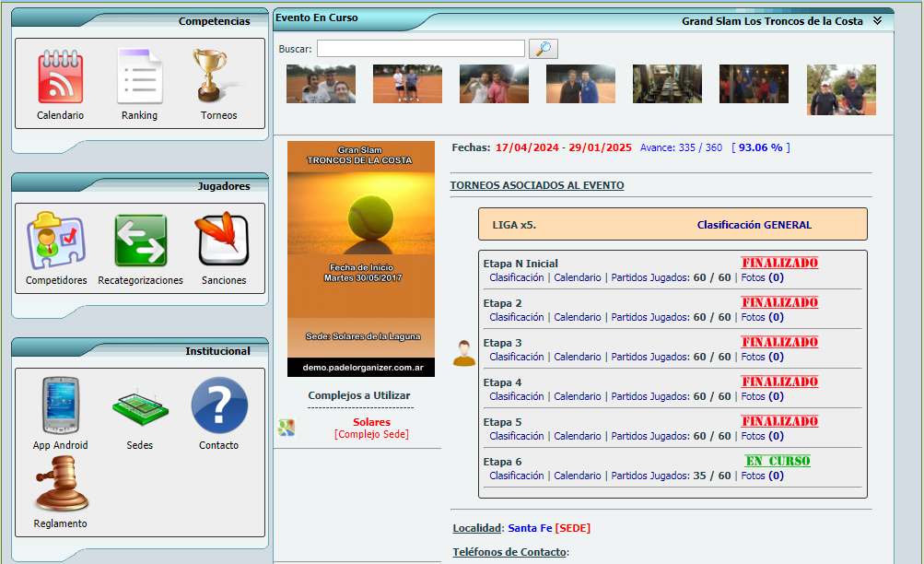This screenshot has width=924, height=564.
Task: Open Calendario link for Etapa 6
Action: tap(577, 476)
